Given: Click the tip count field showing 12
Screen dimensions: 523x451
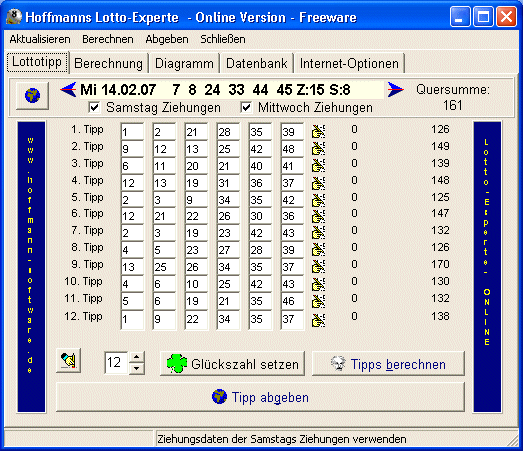Looking at the screenshot, I should pyautogui.click(x=116, y=363).
